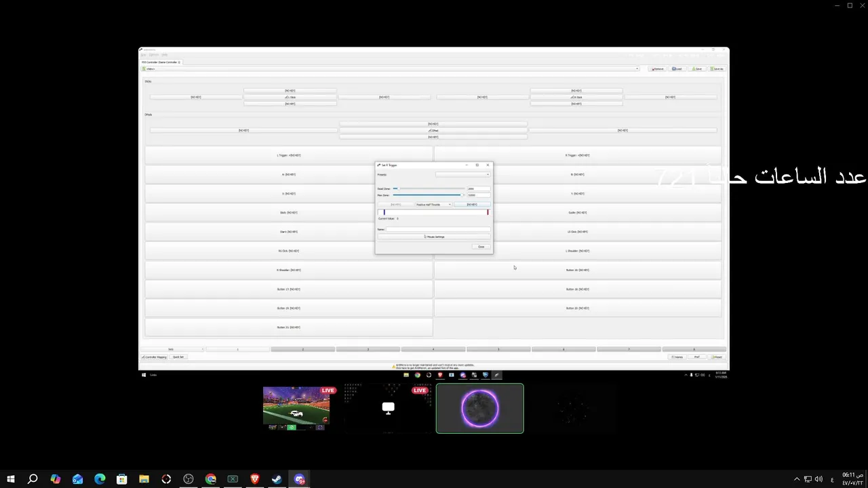Open the Windows Start menu
Image resolution: width=868 pixels, height=488 pixels.
pyautogui.click(x=11, y=479)
